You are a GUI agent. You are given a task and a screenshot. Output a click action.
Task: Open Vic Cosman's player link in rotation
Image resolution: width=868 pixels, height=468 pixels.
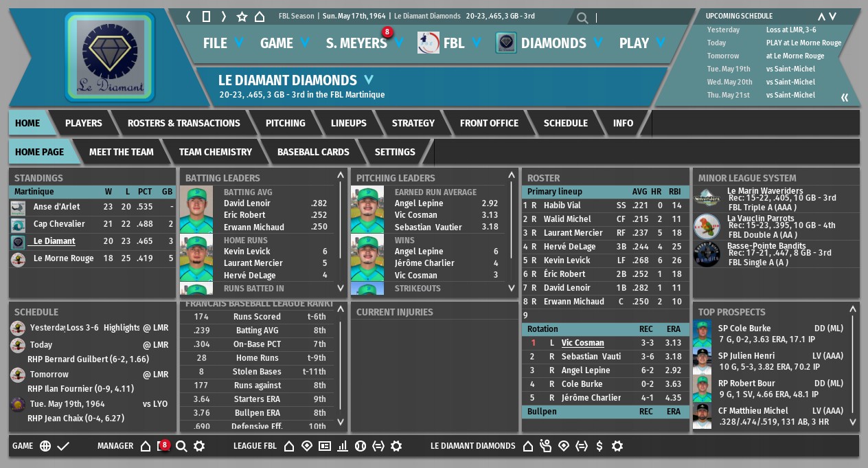click(x=582, y=343)
